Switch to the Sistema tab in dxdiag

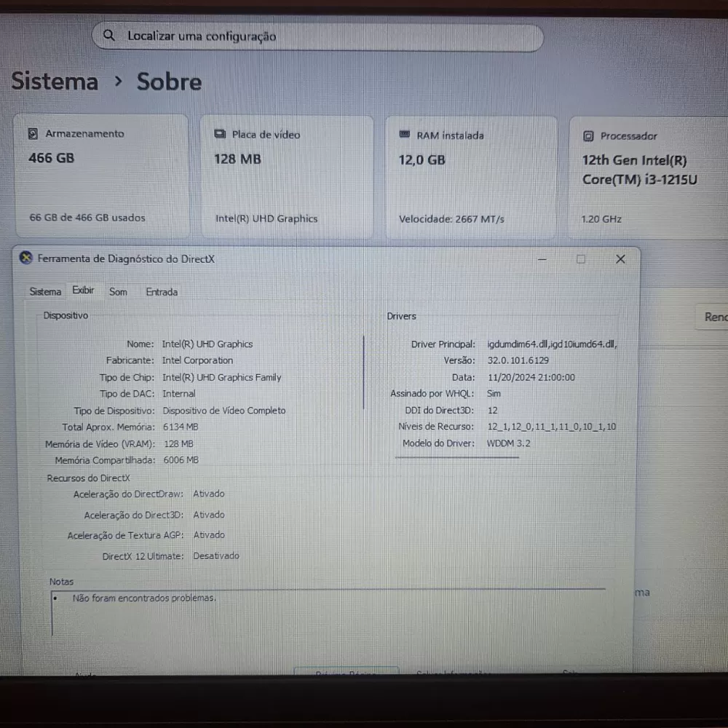[x=45, y=291]
